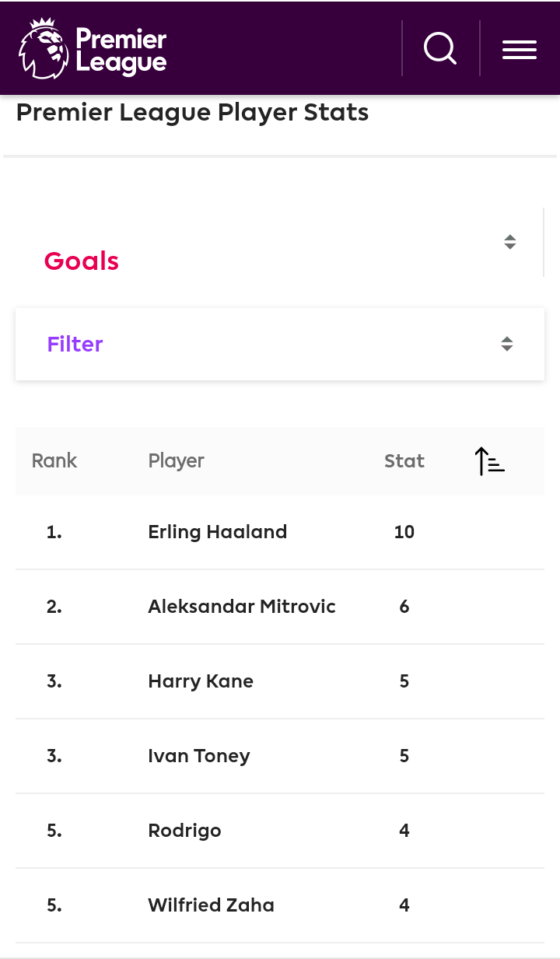Screen dimensions: 560x959
Task: Click the Rank column header
Action: pos(54,460)
